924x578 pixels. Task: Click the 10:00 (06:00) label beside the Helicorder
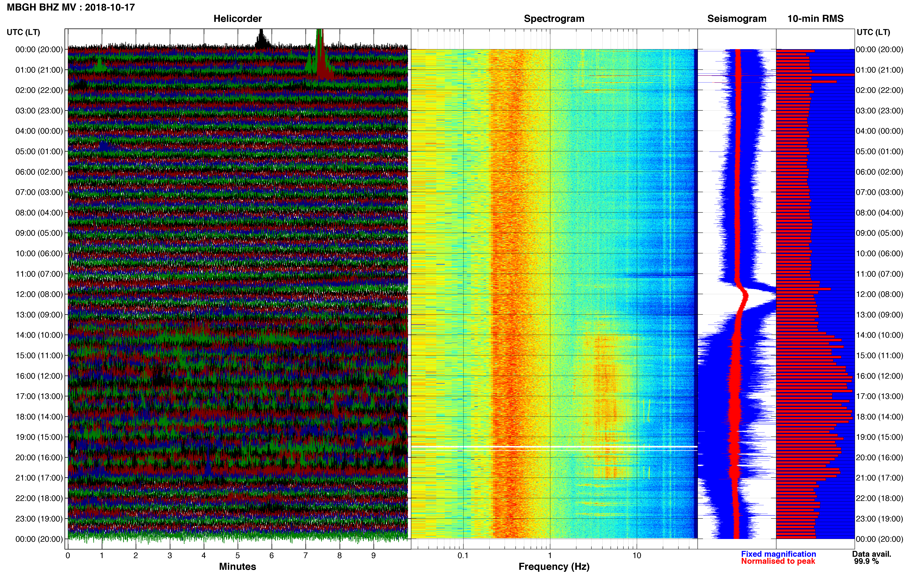[x=39, y=253]
